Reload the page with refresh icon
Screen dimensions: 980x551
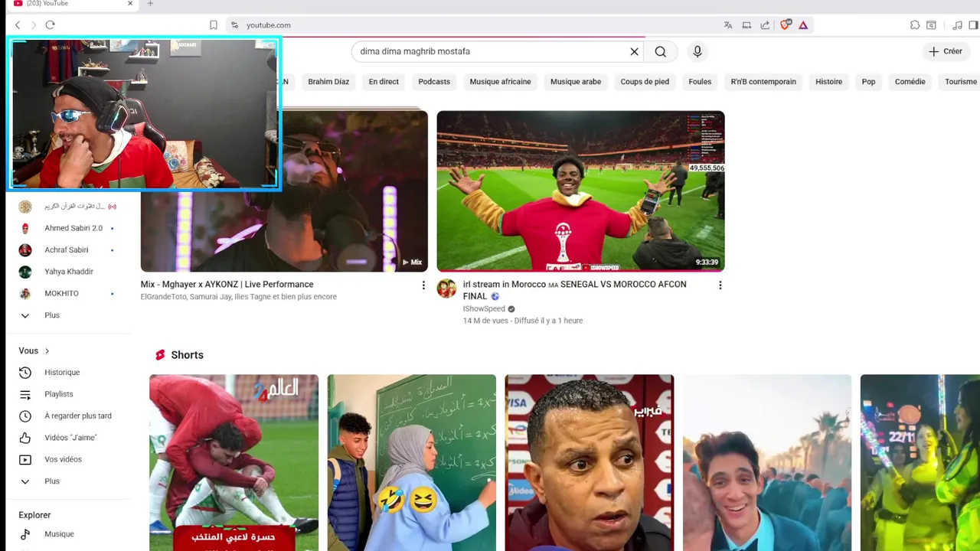(50, 25)
